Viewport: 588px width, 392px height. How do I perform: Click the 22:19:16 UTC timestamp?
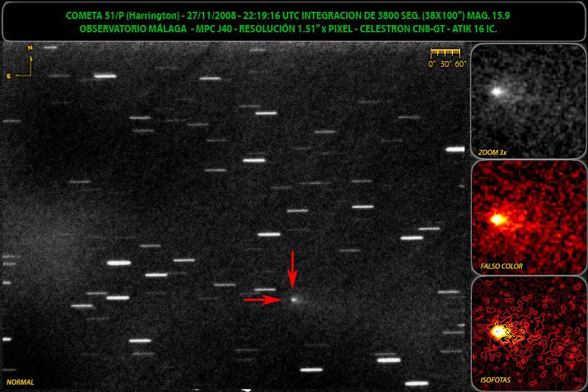tap(270, 15)
